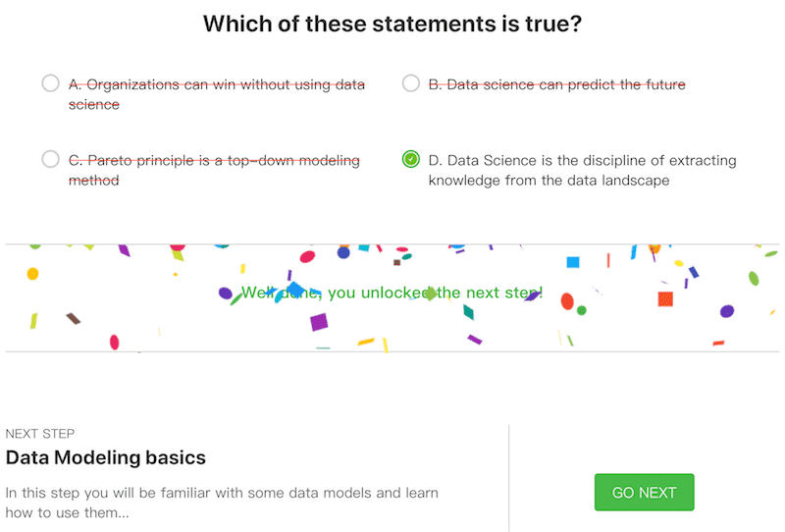
Task: Click the yellow circle confetti at left
Action: [32, 274]
